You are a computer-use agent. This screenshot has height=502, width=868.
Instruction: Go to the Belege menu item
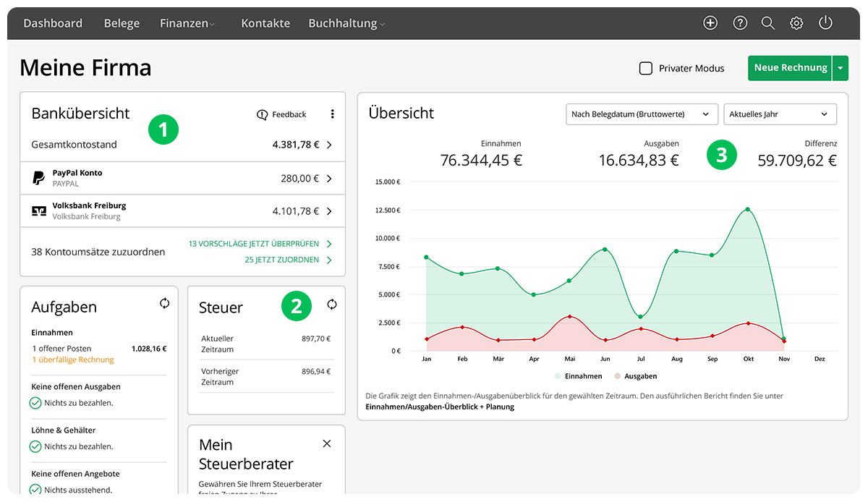pyautogui.click(x=122, y=23)
